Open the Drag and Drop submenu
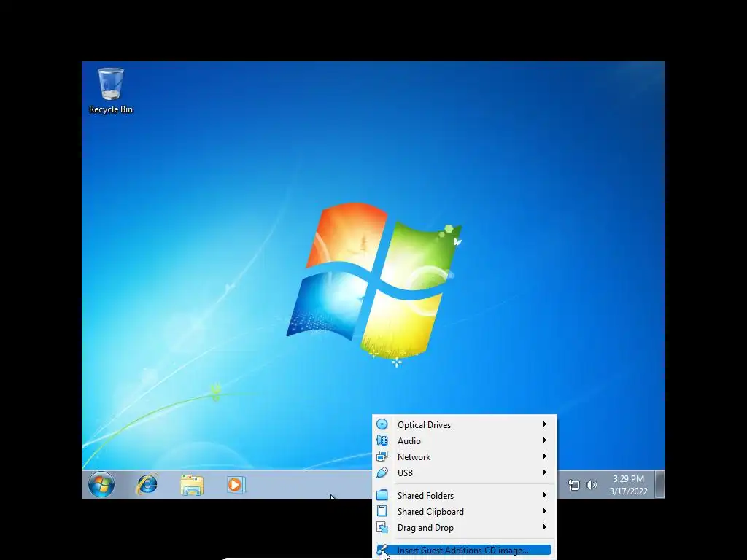Image resolution: width=747 pixels, height=560 pixels. pyautogui.click(x=464, y=528)
